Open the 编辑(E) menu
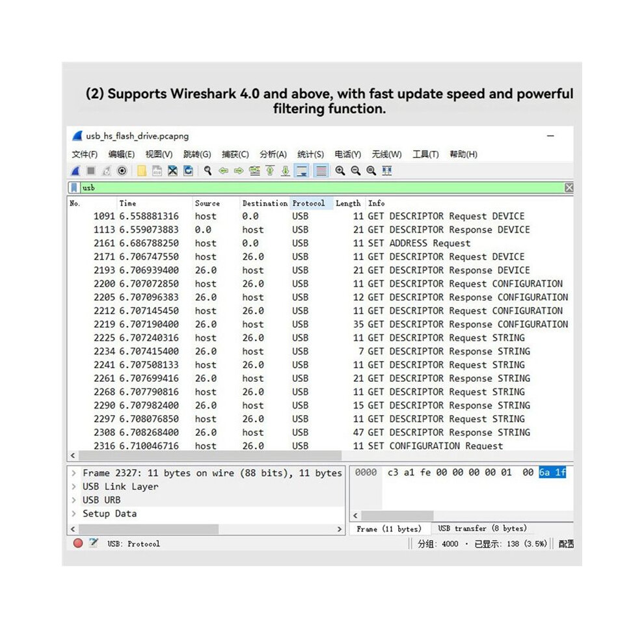The width and height of the screenshot is (644, 644). [122, 154]
